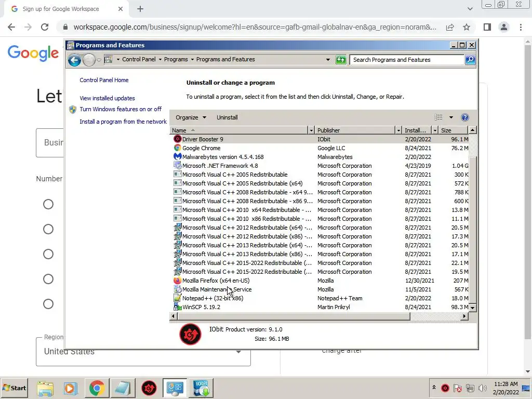Select the fifth radio button on Google page
Image resolution: width=532 pixels, height=399 pixels.
coord(48,304)
